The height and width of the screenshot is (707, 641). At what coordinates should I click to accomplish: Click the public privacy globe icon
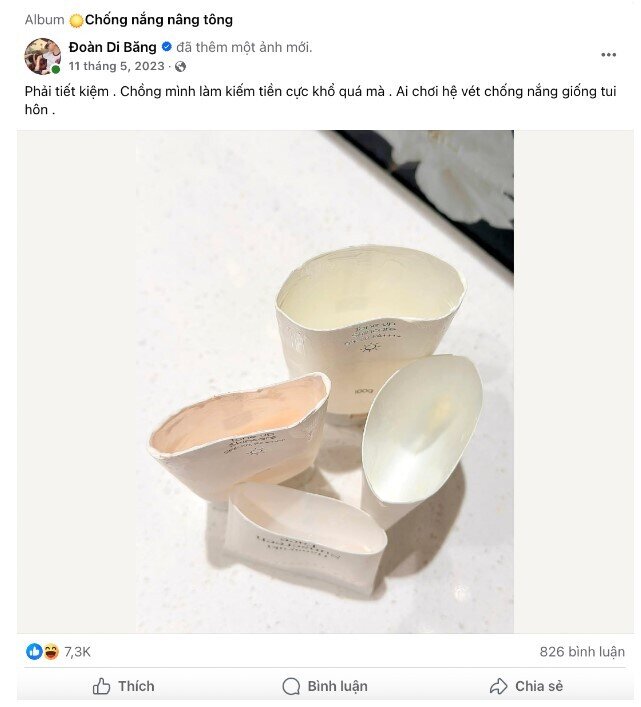[180, 67]
